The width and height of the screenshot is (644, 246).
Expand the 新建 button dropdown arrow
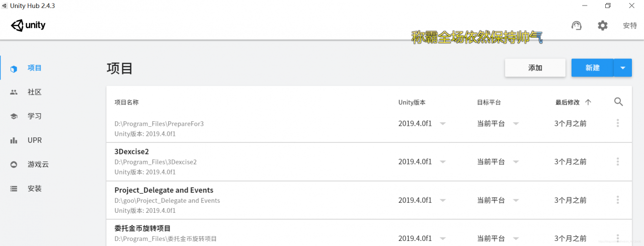pos(623,68)
